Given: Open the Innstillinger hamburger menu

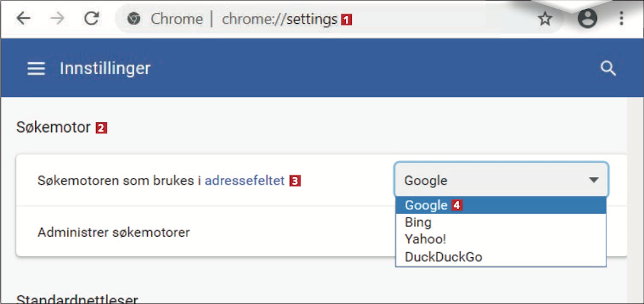Looking at the screenshot, I should [x=36, y=68].
